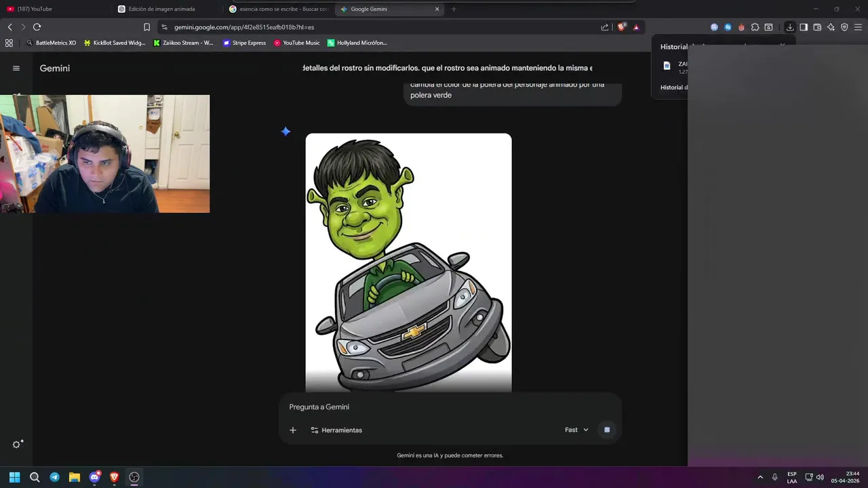Open Brave Shields lion icon
This screenshot has width=868, height=488.
[x=621, y=27]
